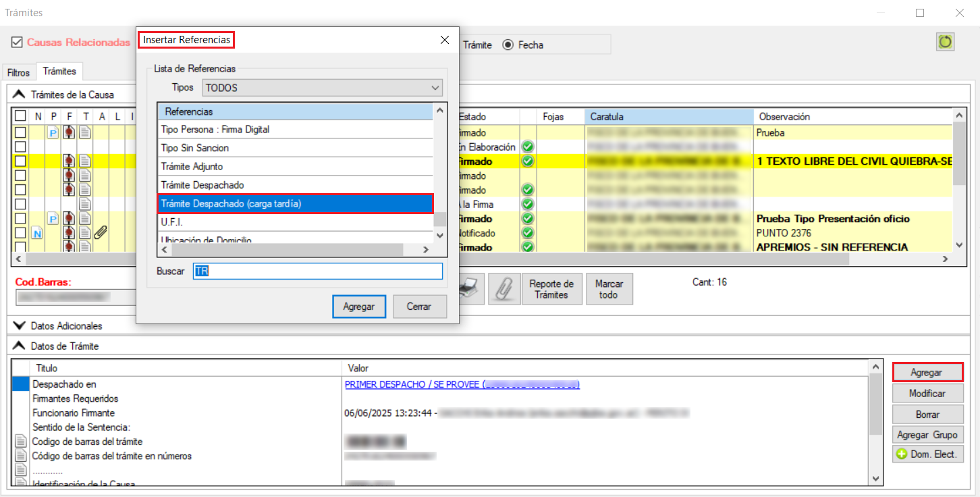This screenshot has height=497, width=980.
Task: Click the green check icon beside En Elaboración
Action: click(528, 147)
